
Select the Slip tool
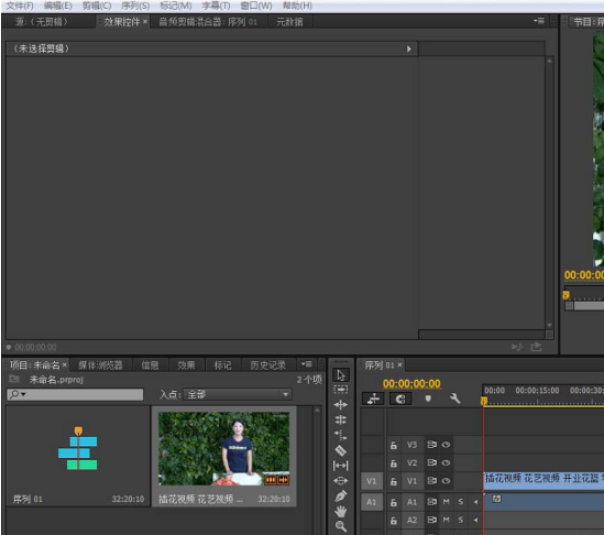340,465
